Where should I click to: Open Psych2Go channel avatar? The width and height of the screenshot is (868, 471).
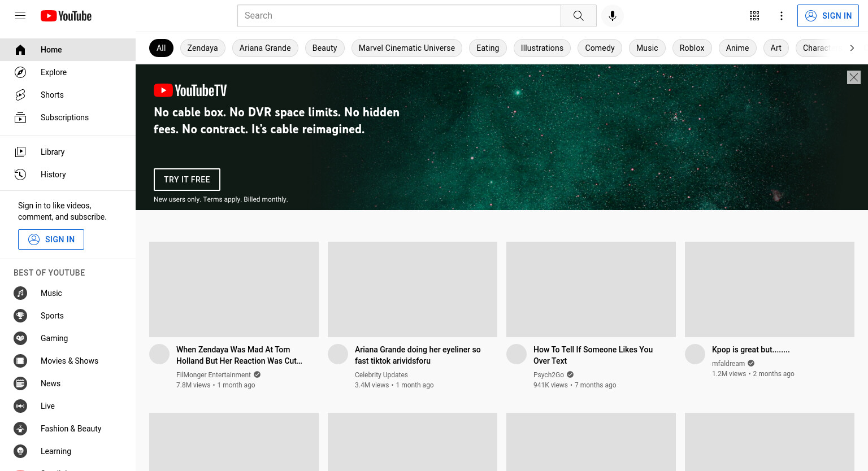coord(517,354)
